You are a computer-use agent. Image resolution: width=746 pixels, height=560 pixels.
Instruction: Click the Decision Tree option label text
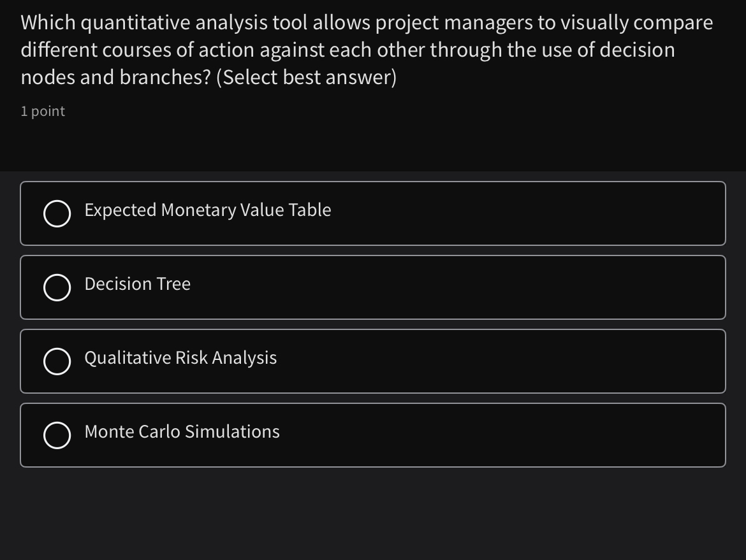[x=137, y=285]
